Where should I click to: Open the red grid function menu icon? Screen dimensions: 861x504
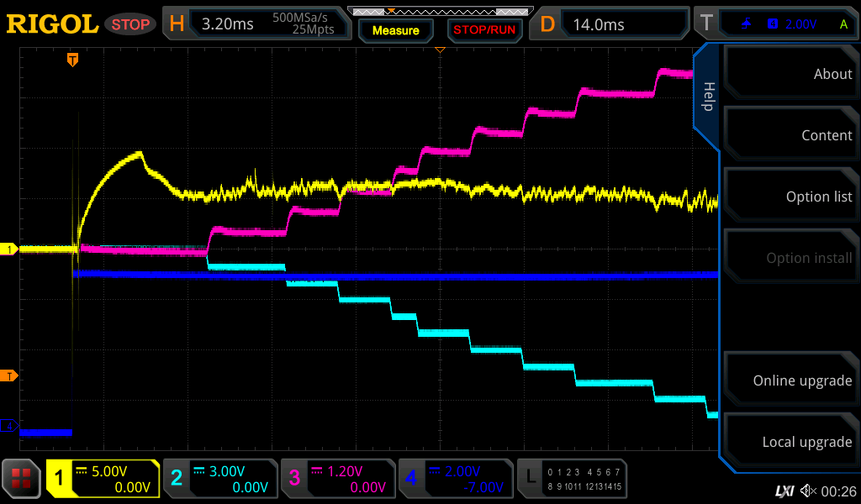tap(22, 479)
